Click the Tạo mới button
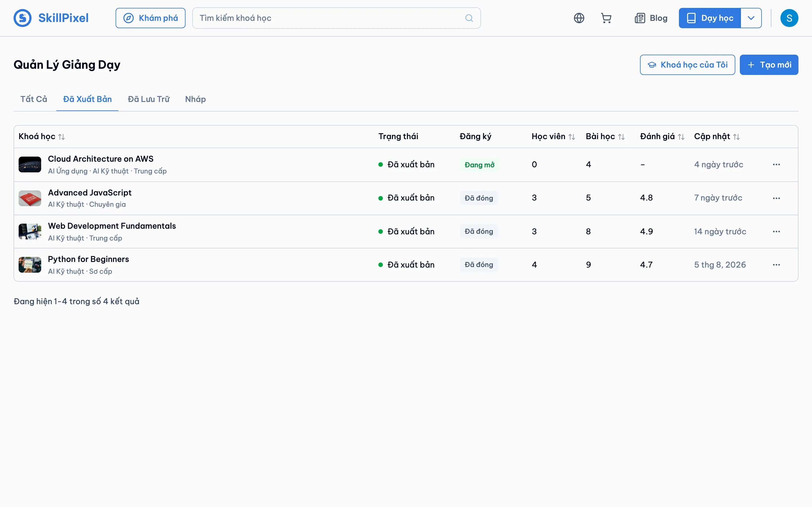Viewport: 812px width, 507px height. tap(769, 65)
